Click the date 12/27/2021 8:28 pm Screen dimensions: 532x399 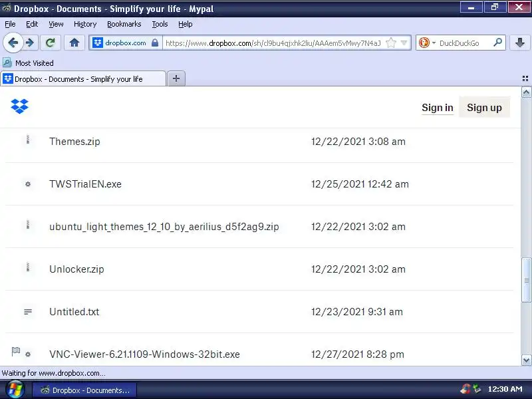[x=358, y=354]
